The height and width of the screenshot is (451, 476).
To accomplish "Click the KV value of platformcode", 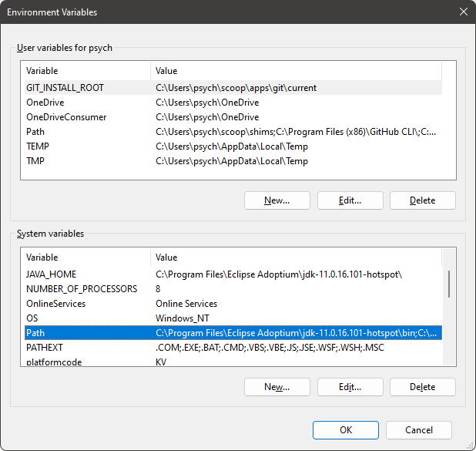I will pyautogui.click(x=161, y=362).
